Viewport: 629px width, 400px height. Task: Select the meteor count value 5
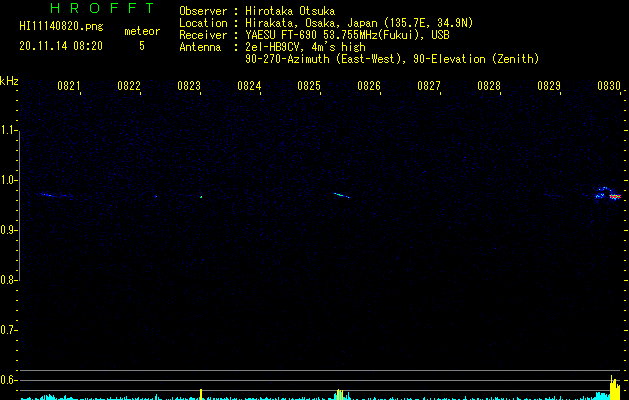(142, 46)
